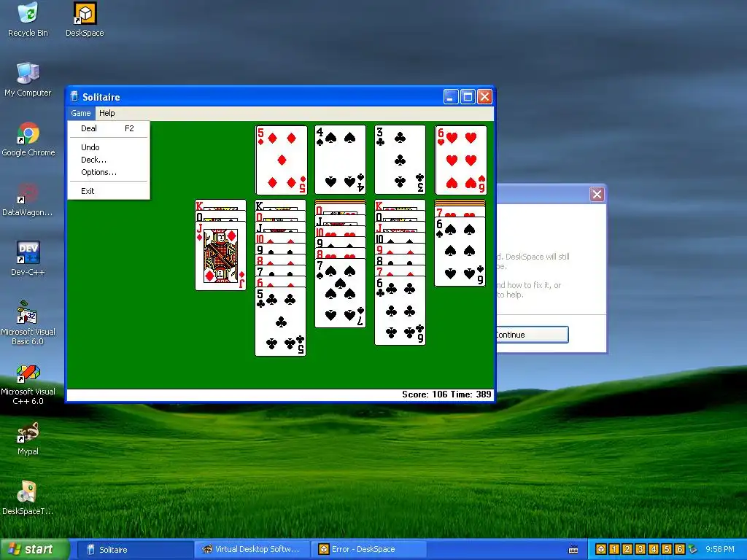Select the 5 of clubs card

281,322
